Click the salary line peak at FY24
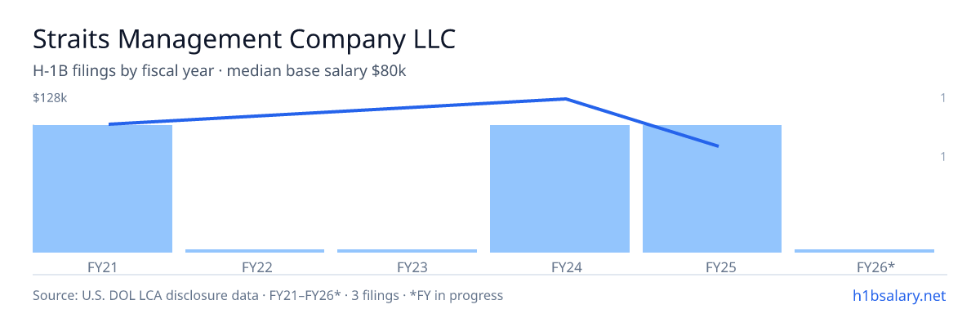 [565, 99]
